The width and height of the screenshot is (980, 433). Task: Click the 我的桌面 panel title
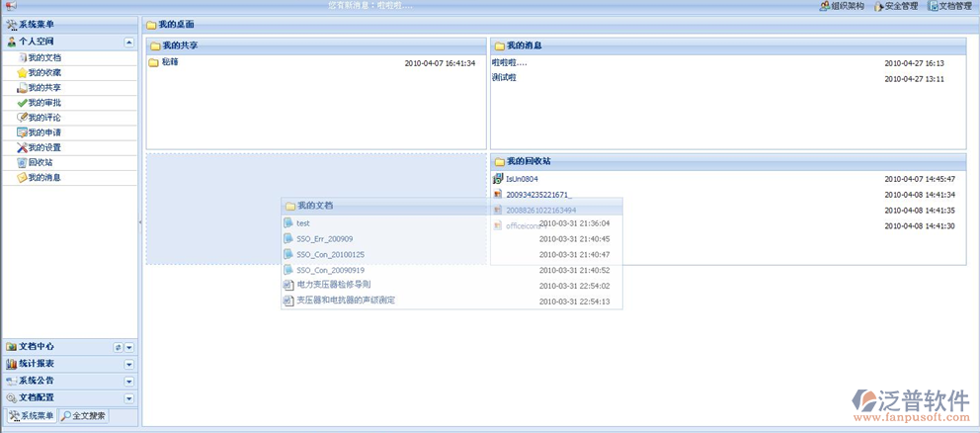pos(176,25)
